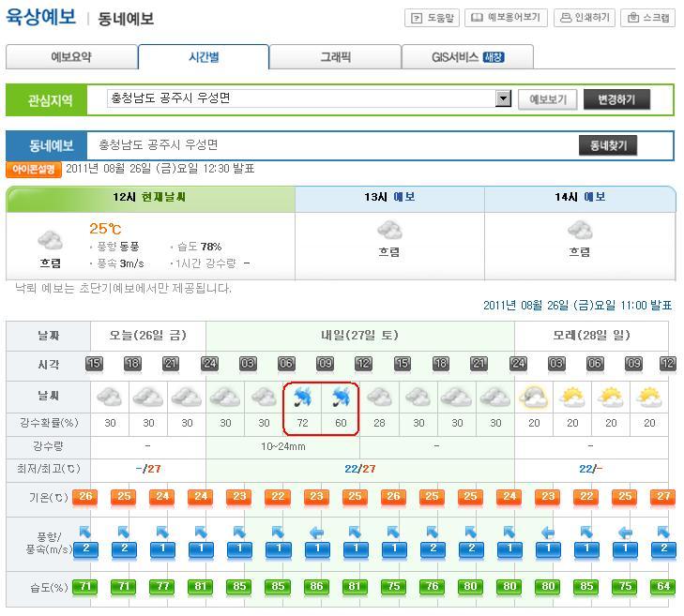Viewport: 684px width, 616px height.
Task: Click the 습도 78% humidity reading
Action: coord(200,247)
